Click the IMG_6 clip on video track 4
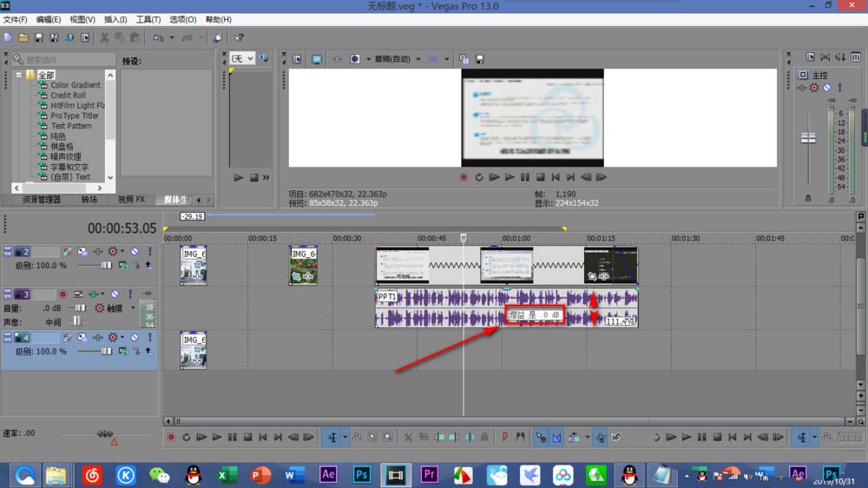868x488 pixels. coord(194,350)
